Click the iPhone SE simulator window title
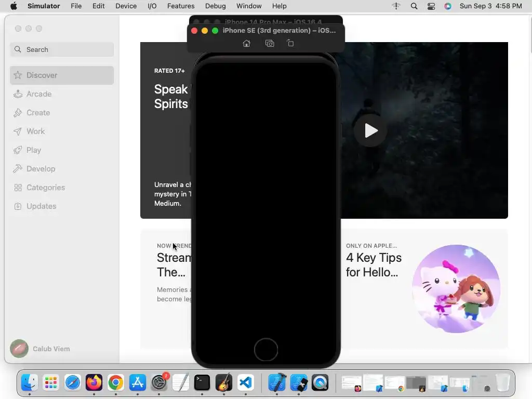The height and width of the screenshot is (399, 532). point(279,31)
